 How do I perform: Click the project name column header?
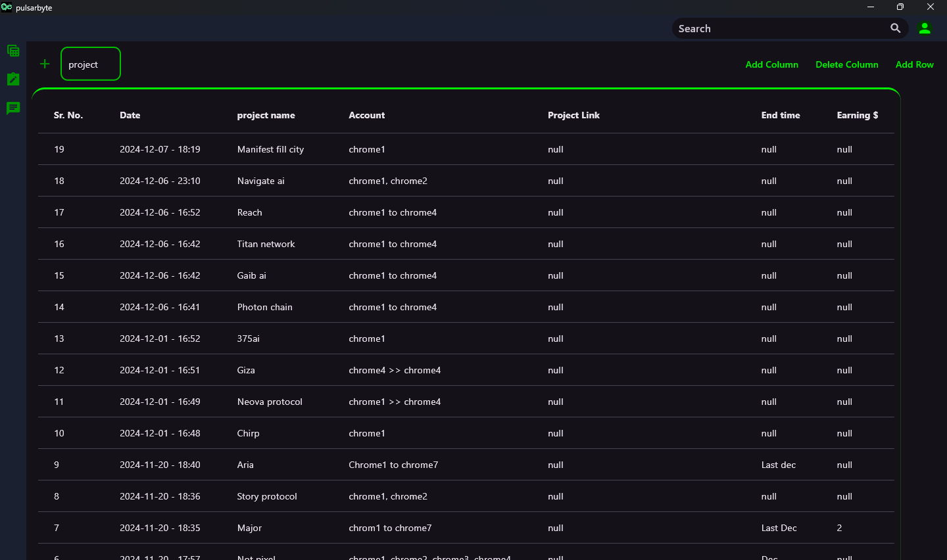click(266, 115)
